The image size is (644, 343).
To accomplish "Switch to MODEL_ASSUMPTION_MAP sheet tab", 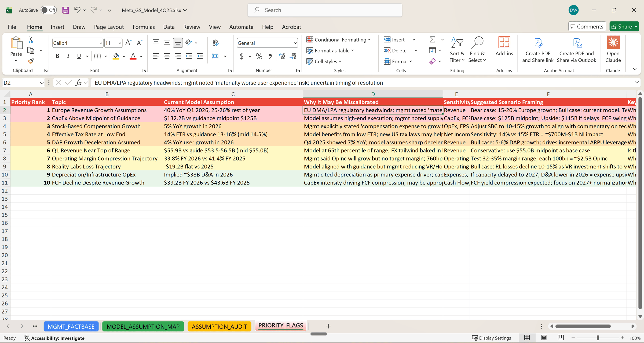I will click(143, 326).
